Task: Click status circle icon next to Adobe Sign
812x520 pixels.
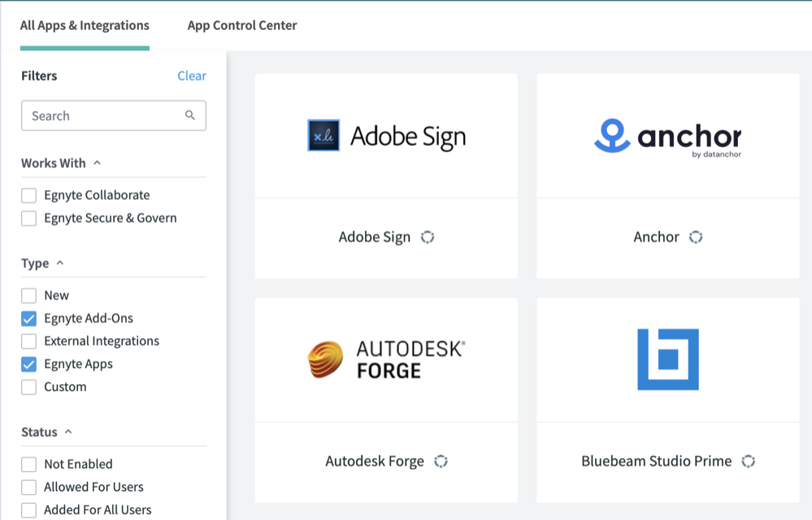Action: [x=428, y=237]
